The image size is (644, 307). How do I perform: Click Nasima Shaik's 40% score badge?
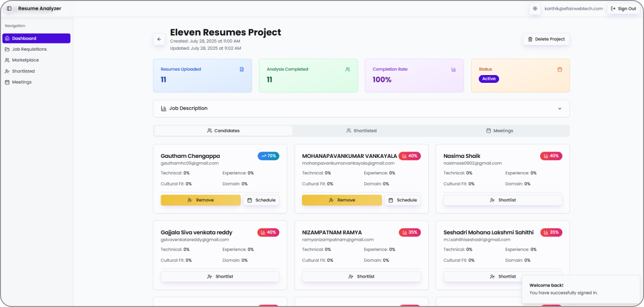tap(551, 156)
